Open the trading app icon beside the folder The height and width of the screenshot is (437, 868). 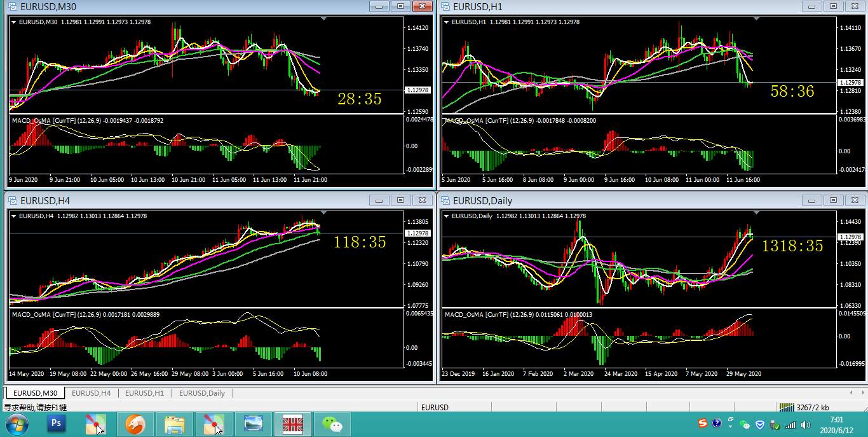(214, 424)
